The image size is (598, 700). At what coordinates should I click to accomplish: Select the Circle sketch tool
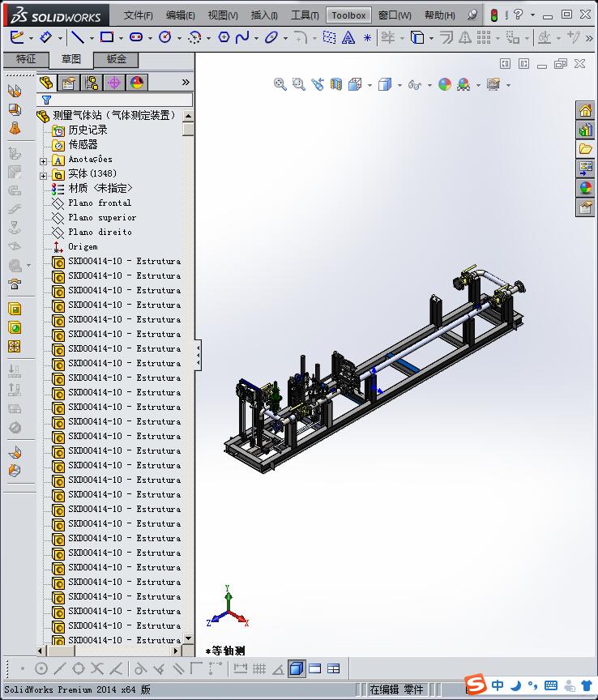tap(165, 37)
